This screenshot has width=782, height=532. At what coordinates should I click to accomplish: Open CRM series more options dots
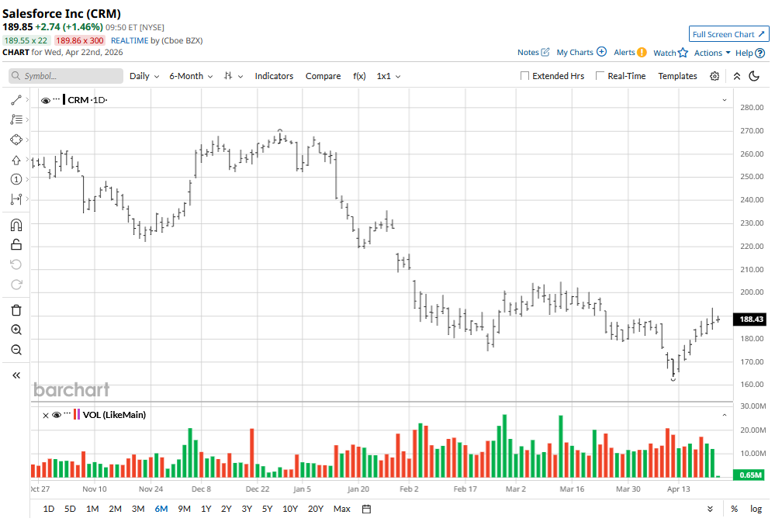pos(57,99)
